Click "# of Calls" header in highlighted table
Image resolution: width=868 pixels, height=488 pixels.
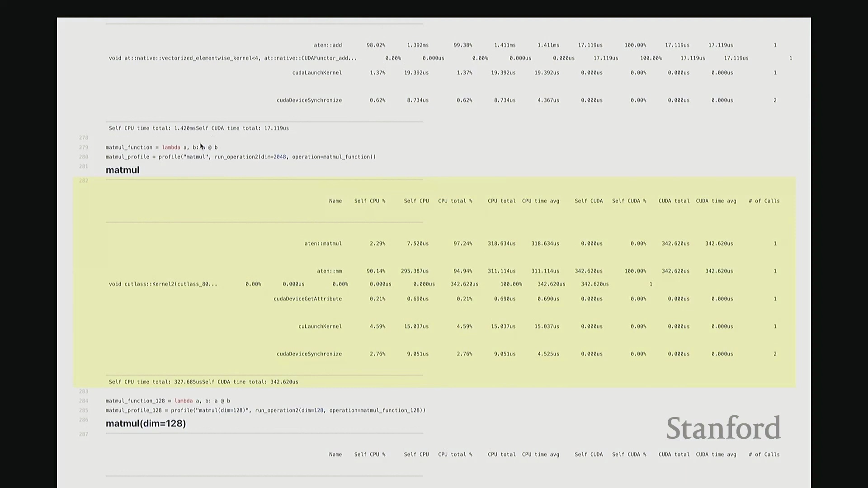(764, 201)
